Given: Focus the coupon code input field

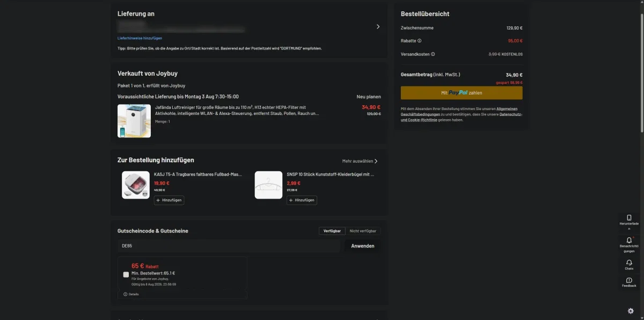Looking at the screenshot, I should point(229,246).
